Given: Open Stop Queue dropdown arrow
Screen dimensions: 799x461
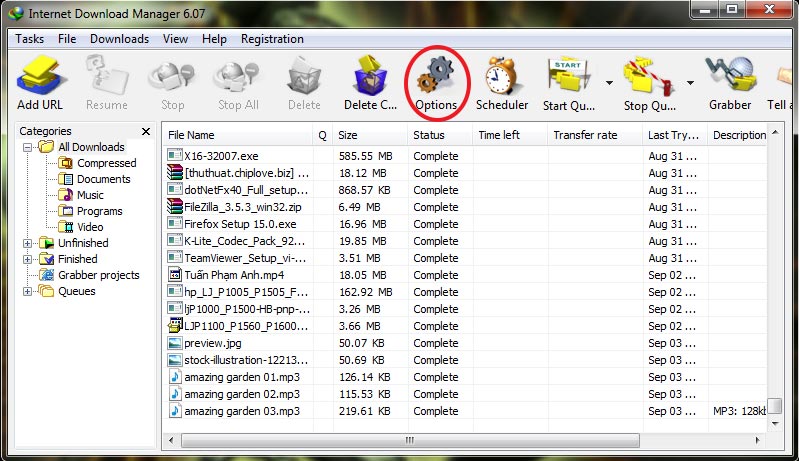Looking at the screenshot, I should (x=690, y=83).
